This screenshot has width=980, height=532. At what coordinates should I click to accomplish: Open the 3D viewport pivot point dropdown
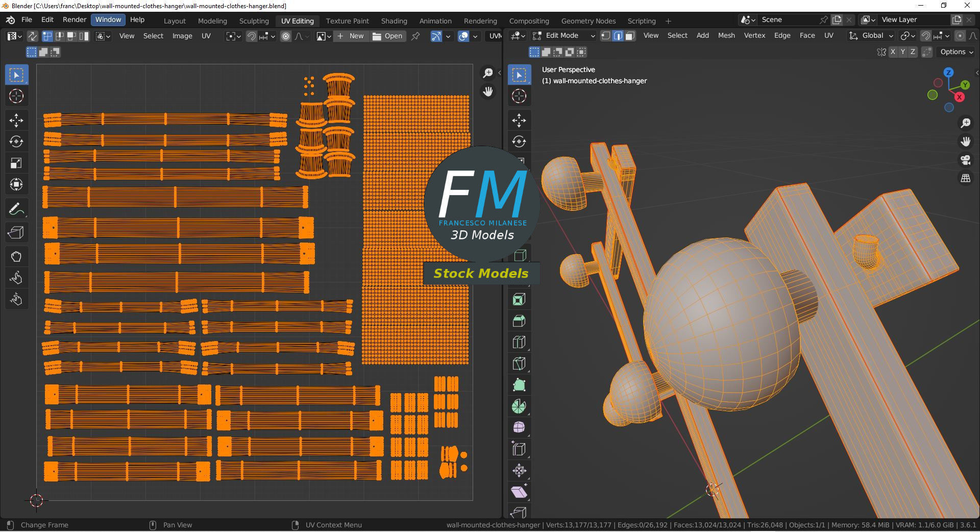pos(907,36)
